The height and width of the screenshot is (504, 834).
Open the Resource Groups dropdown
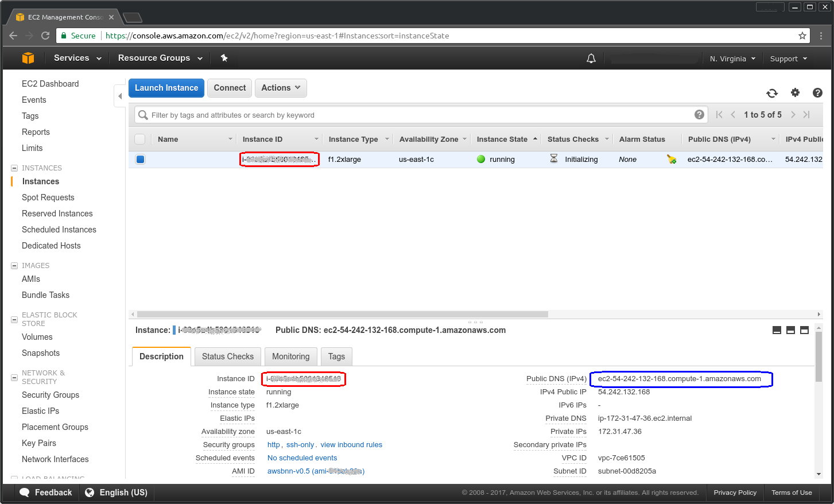[160, 58]
